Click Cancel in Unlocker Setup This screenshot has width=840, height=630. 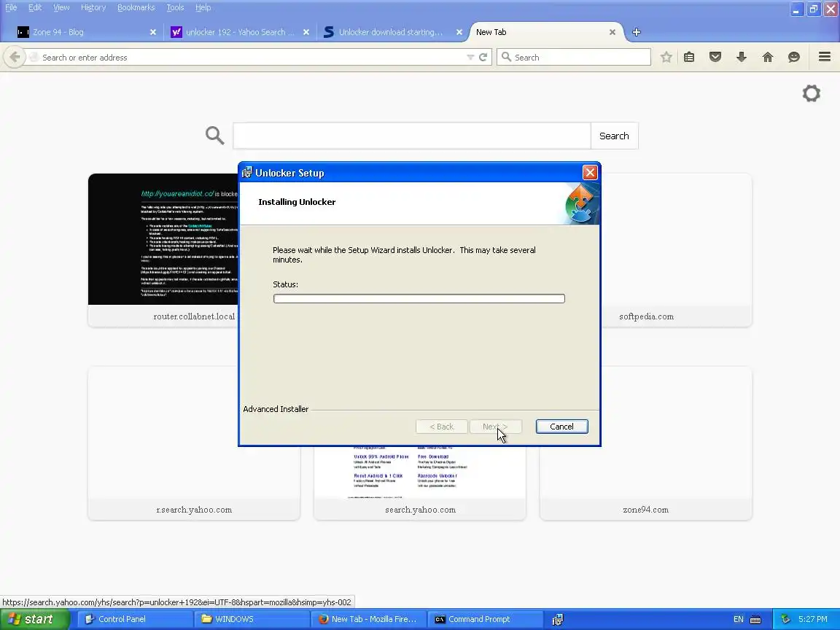[561, 427]
